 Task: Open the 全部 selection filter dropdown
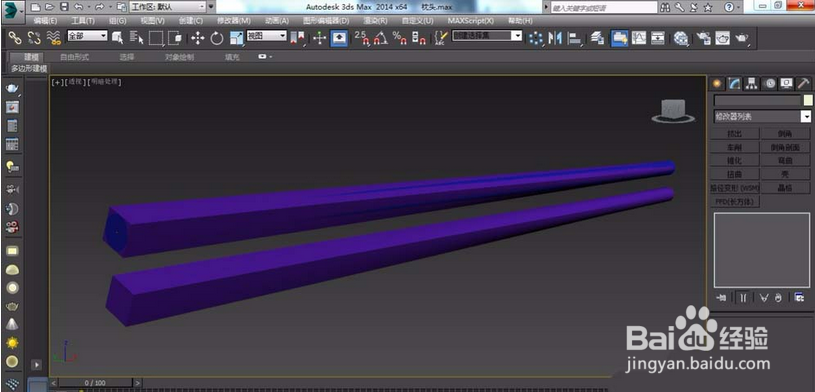(87, 36)
